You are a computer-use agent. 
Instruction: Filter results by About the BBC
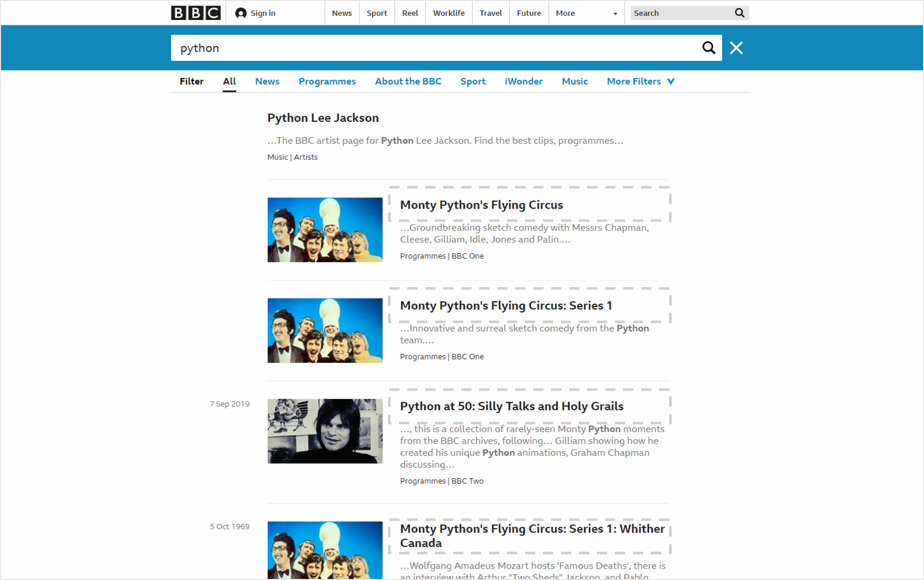click(408, 82)
